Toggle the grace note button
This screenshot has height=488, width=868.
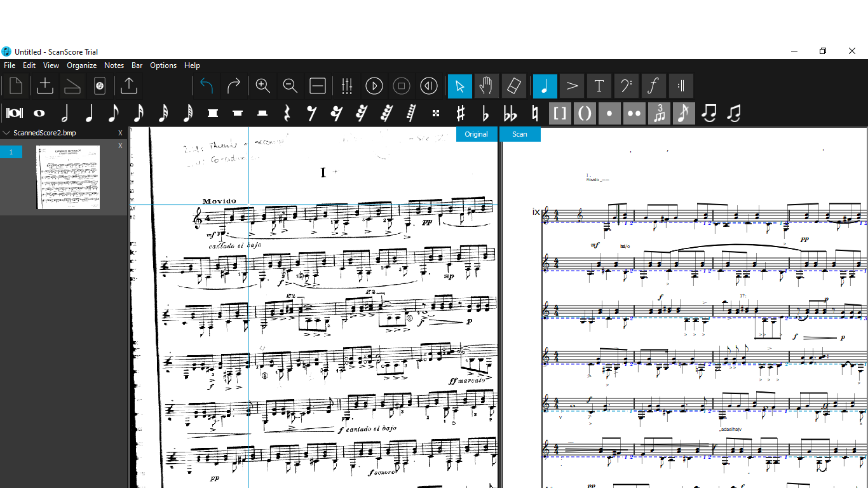tap(684, 113)
